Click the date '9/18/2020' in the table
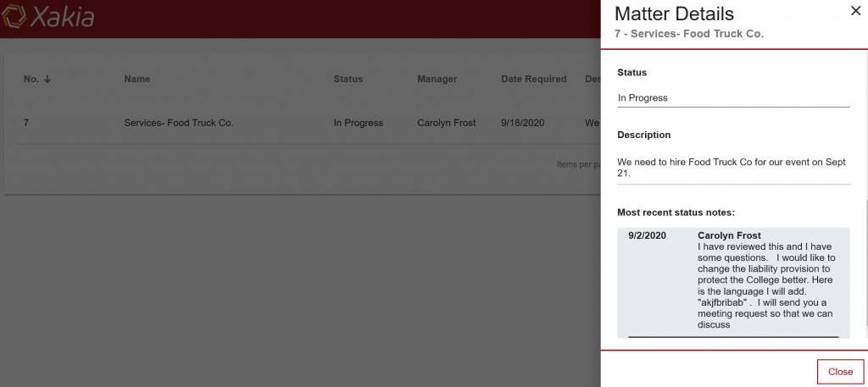This screenshot has width=868, height=387. pyautogui.click(x=522, y=123)
